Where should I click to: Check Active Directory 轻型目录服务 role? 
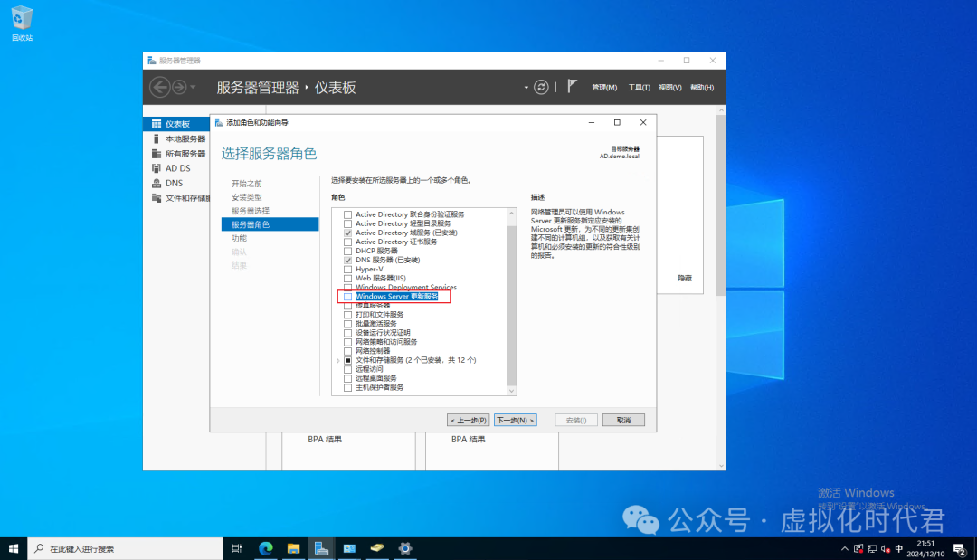(x=347, y=223)
